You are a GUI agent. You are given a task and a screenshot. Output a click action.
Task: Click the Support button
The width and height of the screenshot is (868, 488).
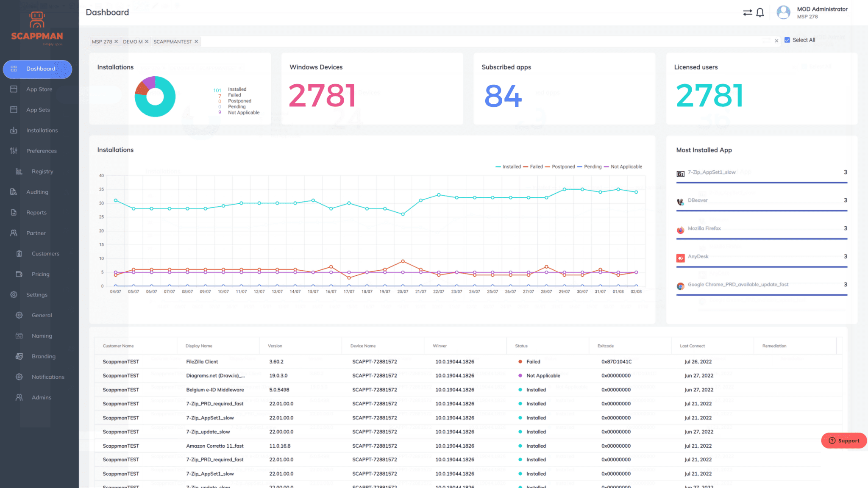tap(843, 441)
